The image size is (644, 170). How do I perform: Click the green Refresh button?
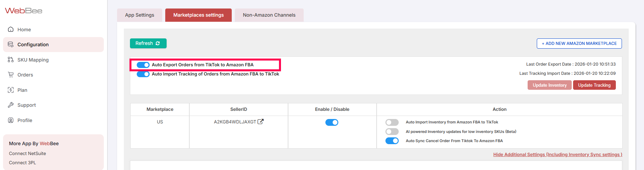click(x=148, y=44)
